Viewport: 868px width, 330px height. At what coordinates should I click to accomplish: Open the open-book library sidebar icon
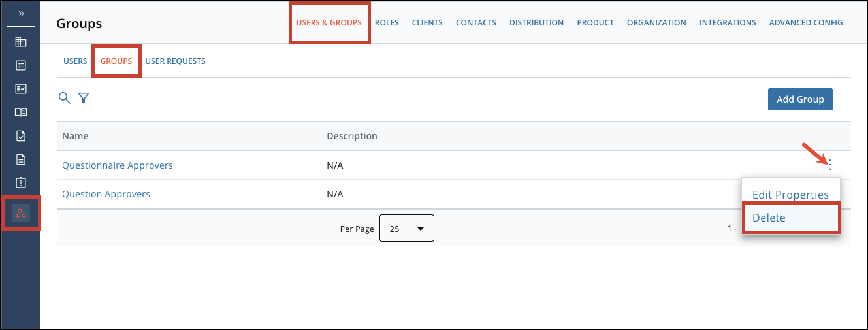pyautogui.click(x=20, y=112)
